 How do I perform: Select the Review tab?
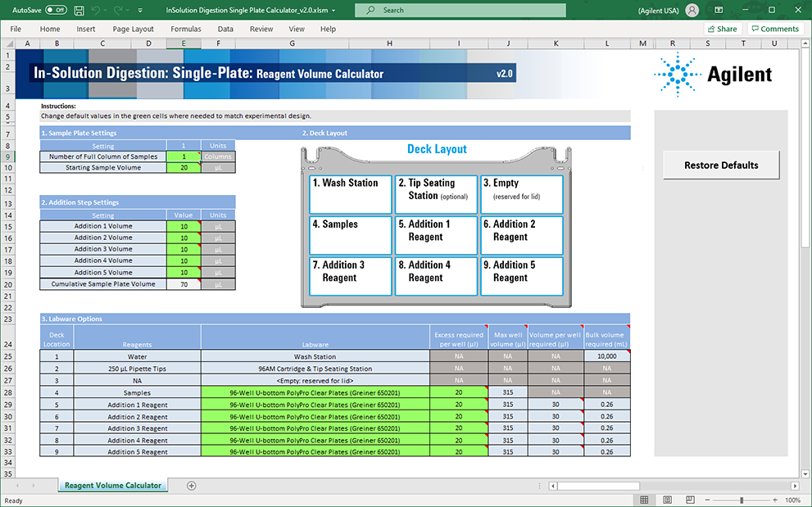[261, 29]
